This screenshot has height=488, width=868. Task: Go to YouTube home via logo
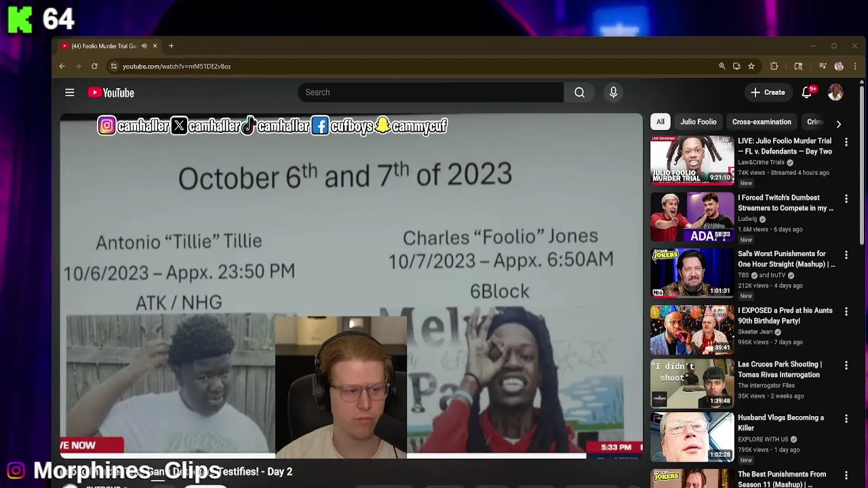(111, 93)
